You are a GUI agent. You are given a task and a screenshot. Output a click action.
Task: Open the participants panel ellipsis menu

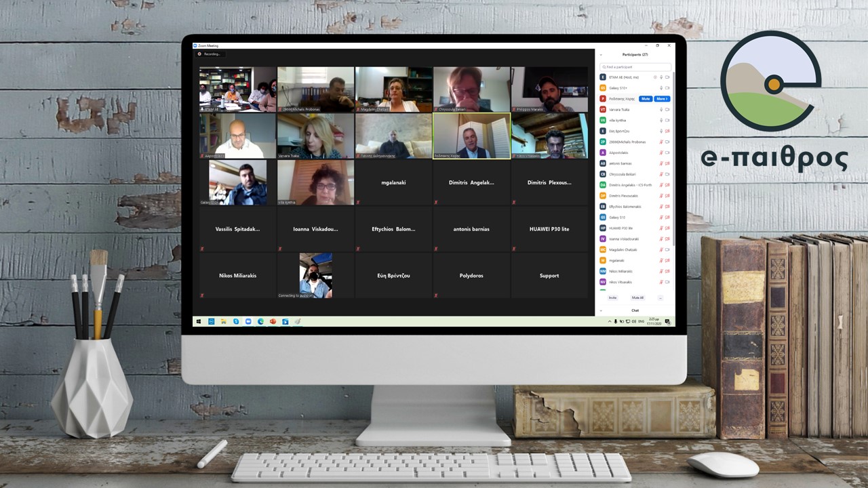[660, 298]
